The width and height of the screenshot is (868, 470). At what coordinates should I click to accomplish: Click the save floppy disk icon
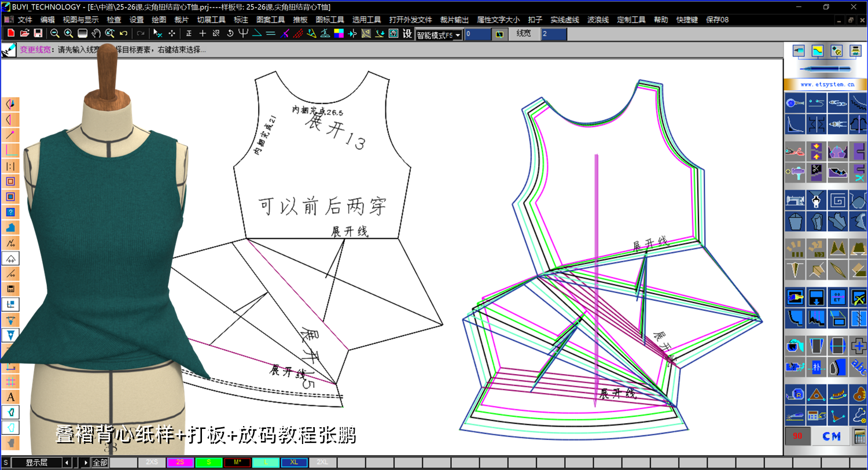point(38,34)
